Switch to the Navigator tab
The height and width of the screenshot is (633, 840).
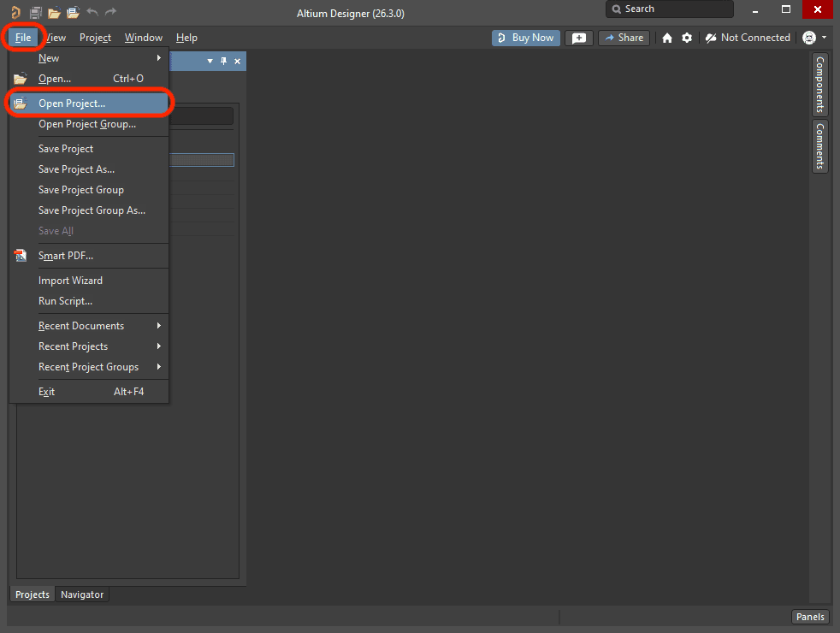[82, 594]
